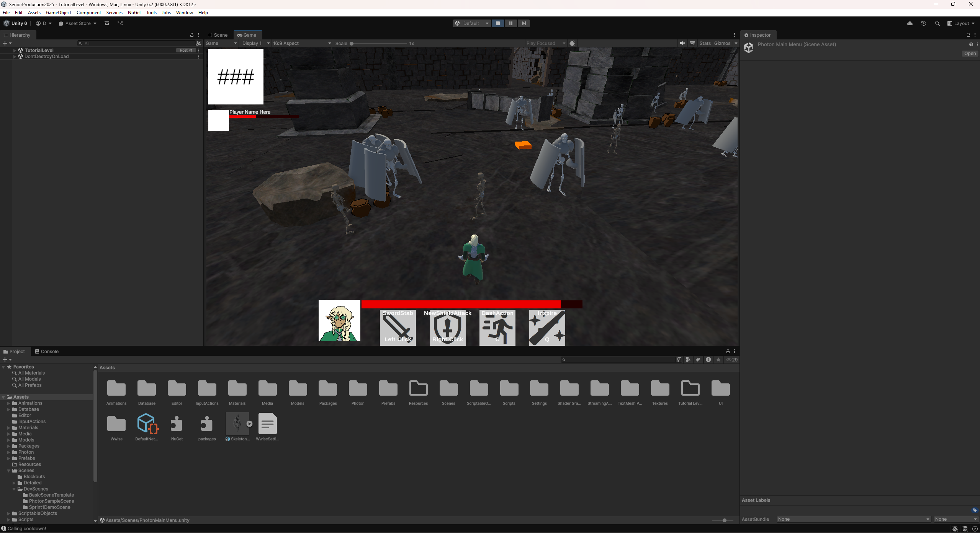Toggle the Stats overlay button
The image size is (980, 533).
click(x=705, y=43)
